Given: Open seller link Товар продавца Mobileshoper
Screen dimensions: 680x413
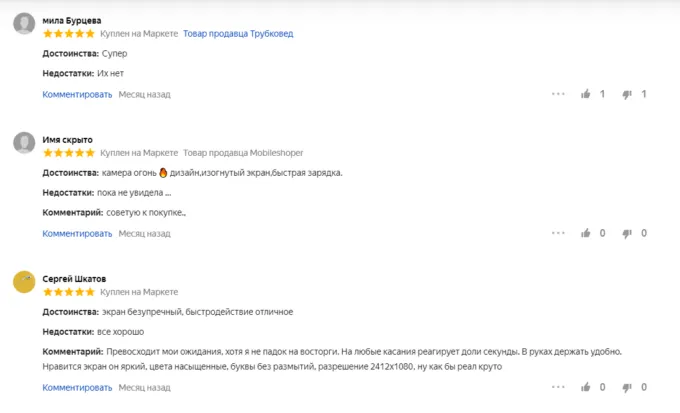Looking at the screenshot, I should (242, 152).
